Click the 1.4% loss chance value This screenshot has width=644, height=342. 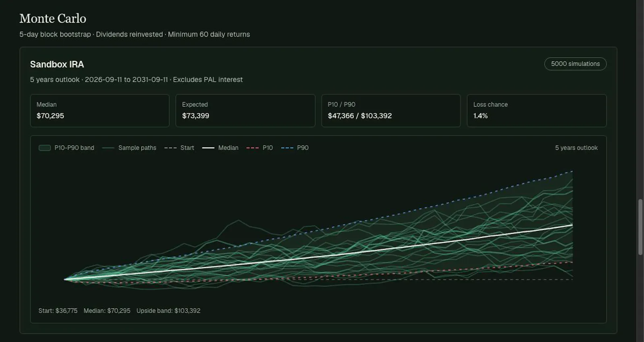(x=481, y=116)
